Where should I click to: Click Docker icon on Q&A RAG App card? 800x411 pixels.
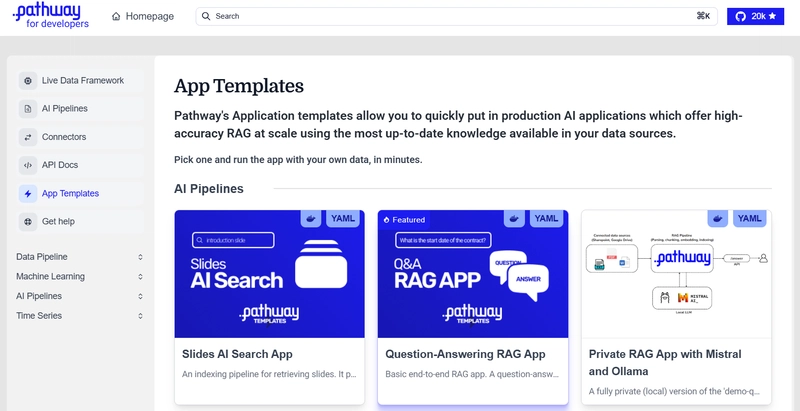514,219
